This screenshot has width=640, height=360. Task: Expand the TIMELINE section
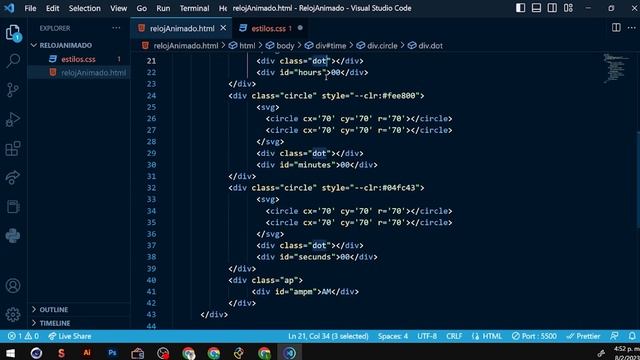pos(79,323)
